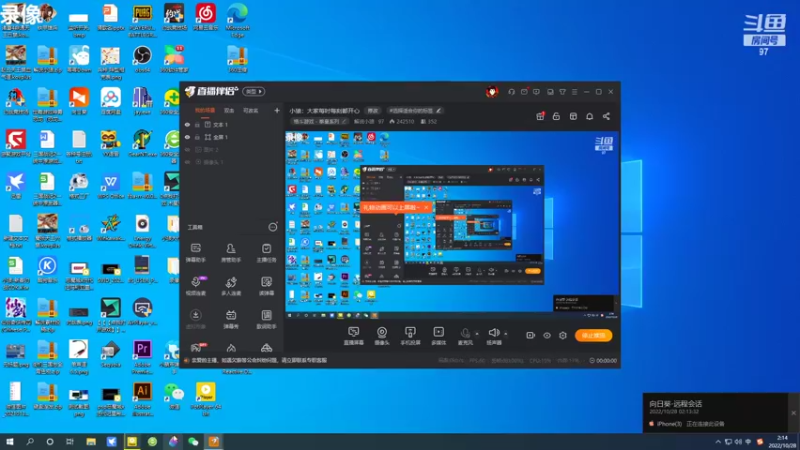Image resolution: width=800 pixels, height=450 pixels.
Task: Open the streaming settings gear
Action: 563,335
